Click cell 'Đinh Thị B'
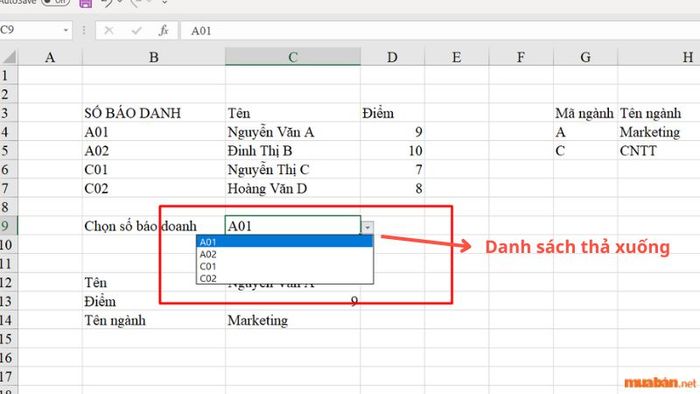 [x=293, y=150]
